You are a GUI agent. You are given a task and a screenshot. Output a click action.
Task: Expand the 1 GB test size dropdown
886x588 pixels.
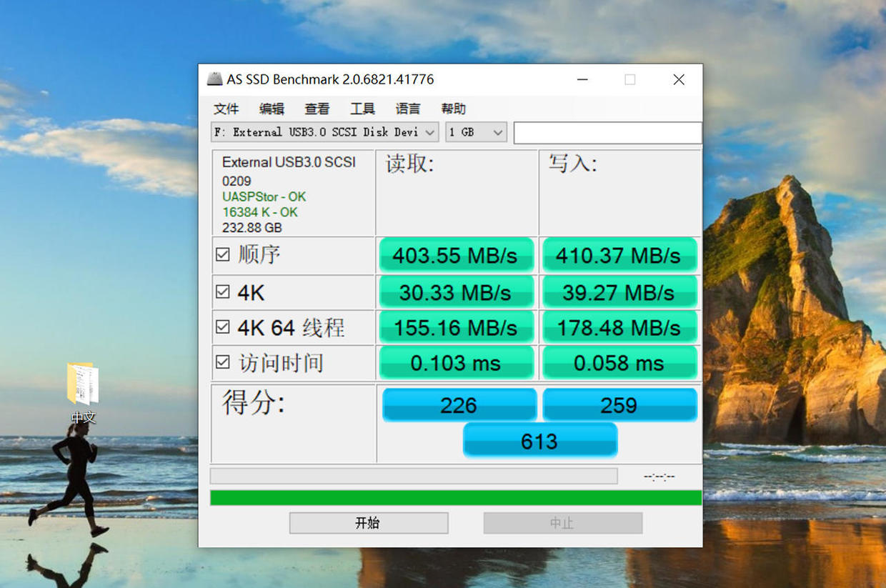495,131
